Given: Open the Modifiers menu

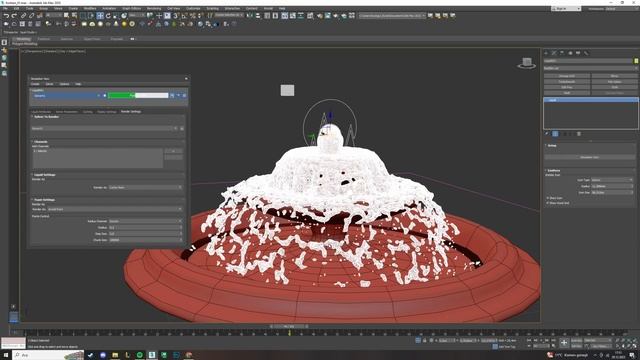Looking at the screenshot, I should pos(90,8).
